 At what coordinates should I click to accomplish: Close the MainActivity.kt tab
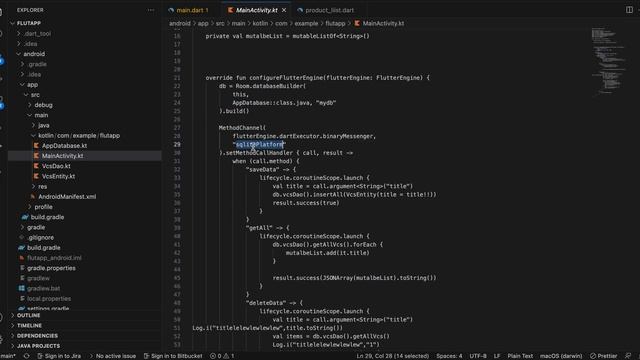tap(284, 10)
